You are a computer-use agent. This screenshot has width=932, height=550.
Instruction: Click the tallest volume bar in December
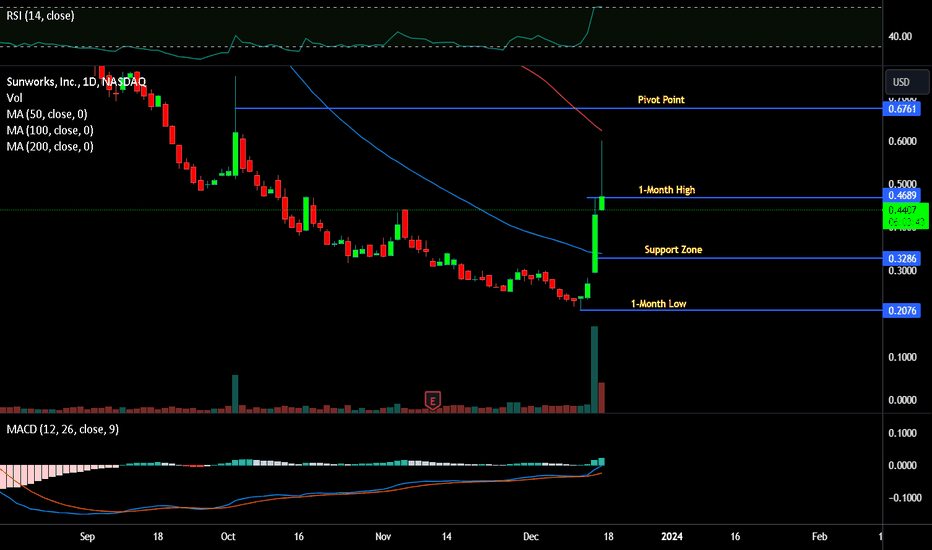click(x=594, y=369)
